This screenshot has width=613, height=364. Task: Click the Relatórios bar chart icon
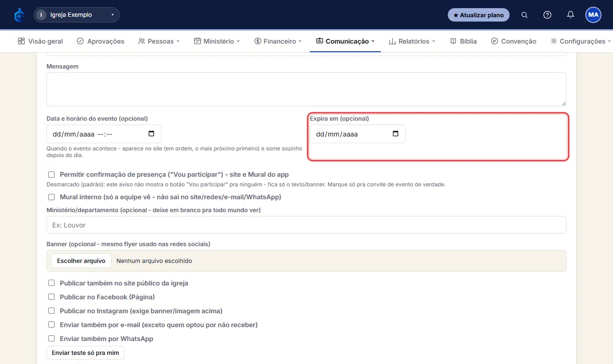(392, 41)
